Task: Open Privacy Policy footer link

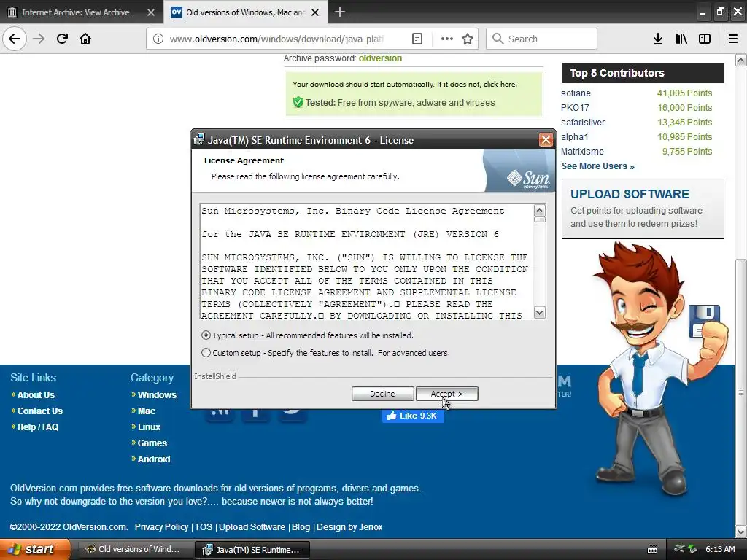Action: click(161, 527)
